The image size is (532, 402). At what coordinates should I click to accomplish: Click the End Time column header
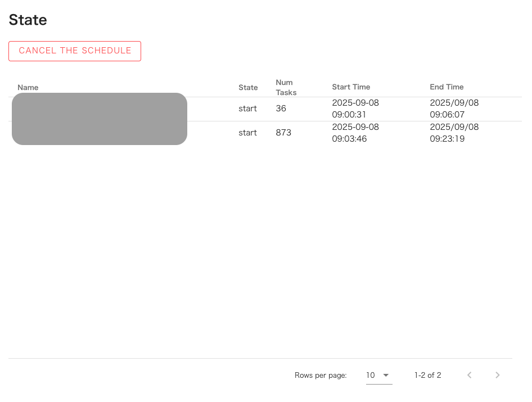(x=447, y=87)
